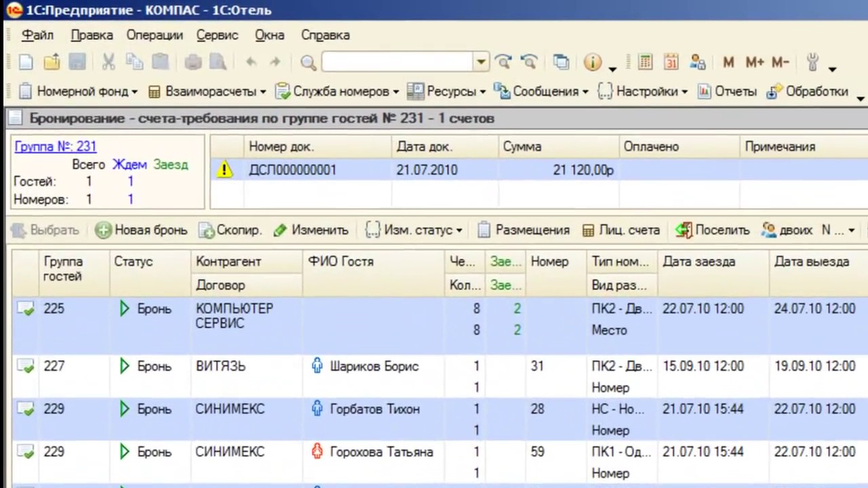This screenshot has width=868, height=488.
Task: Open the Обработки toolbar item
Action: (807, 91)
